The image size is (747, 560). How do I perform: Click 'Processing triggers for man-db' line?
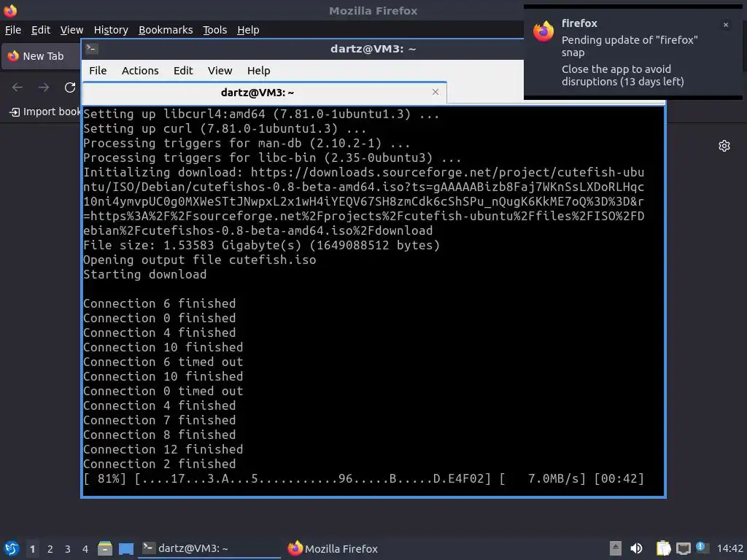247,144
